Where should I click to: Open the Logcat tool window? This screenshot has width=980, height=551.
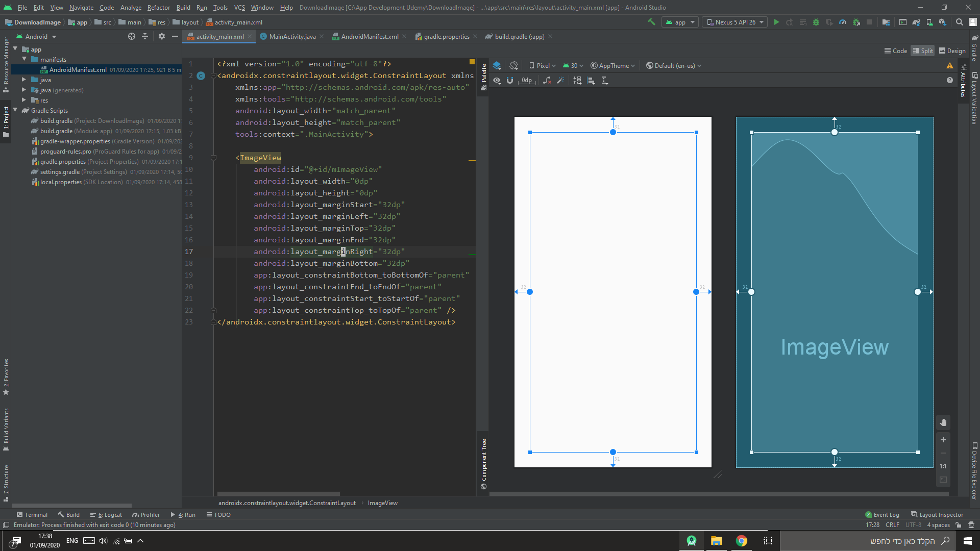pos(106,515)
